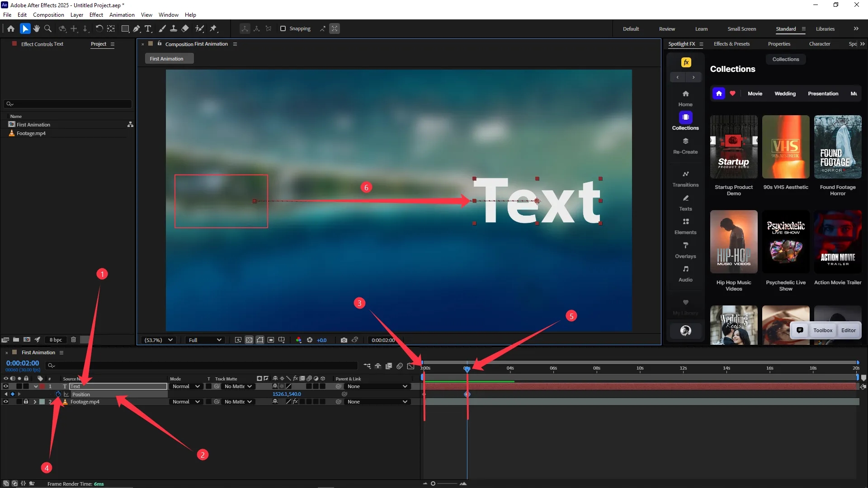
Task: Collapse the Text layer properties
Action: click(x=36, y=386)
